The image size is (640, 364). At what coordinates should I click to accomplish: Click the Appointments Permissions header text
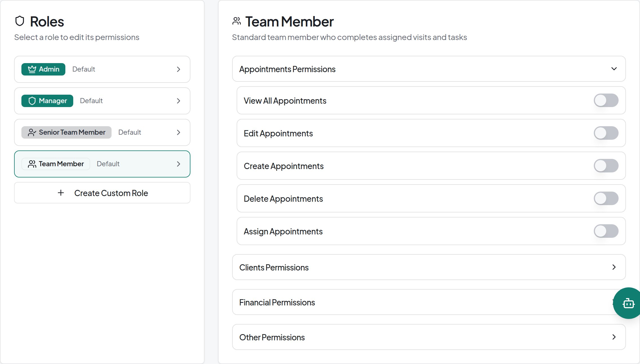coord(287,69)
